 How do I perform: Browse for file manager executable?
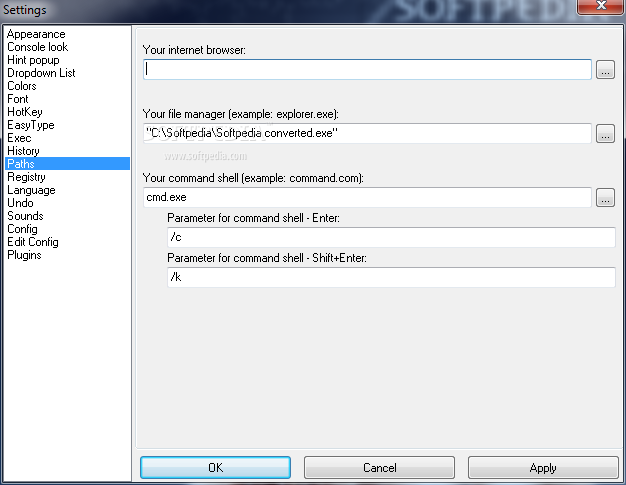[x=605, y=133]
